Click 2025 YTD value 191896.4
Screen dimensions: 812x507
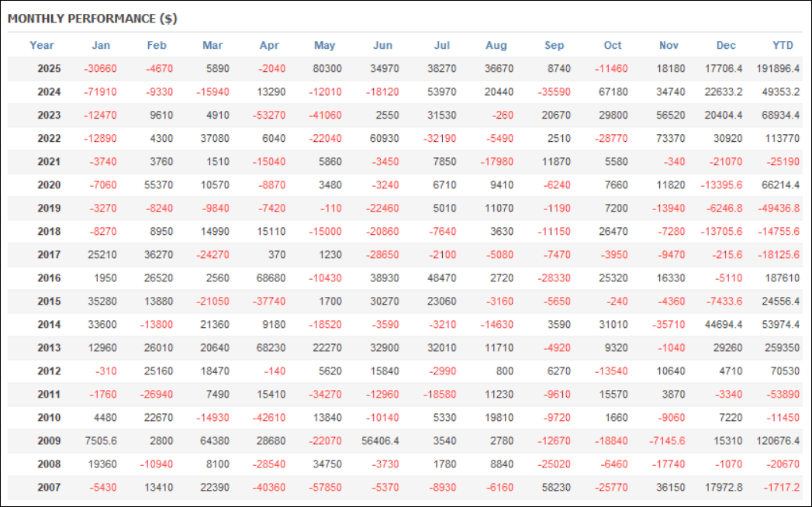pyautogui.click(x=778, y=68)
